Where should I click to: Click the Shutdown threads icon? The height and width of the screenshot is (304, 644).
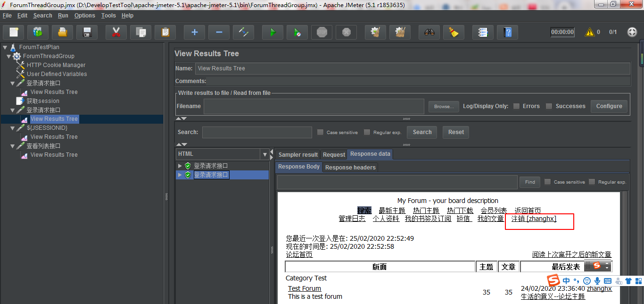pyautogui.click(x=346, y=32)
